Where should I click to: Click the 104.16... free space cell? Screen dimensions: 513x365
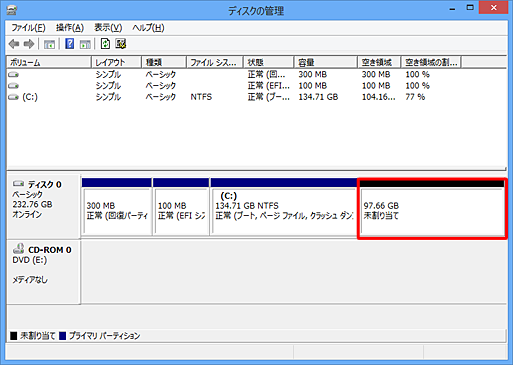point(379,97)
